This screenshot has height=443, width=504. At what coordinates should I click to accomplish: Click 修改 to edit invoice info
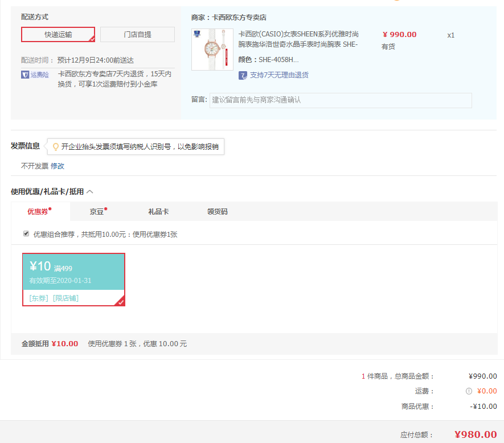tap(58, 166)
